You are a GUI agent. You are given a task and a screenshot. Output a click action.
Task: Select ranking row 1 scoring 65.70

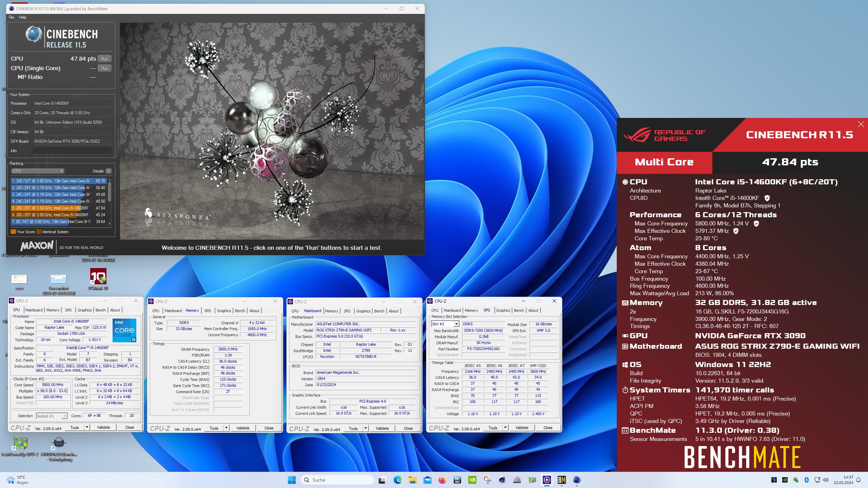click(x=59, y=181)
